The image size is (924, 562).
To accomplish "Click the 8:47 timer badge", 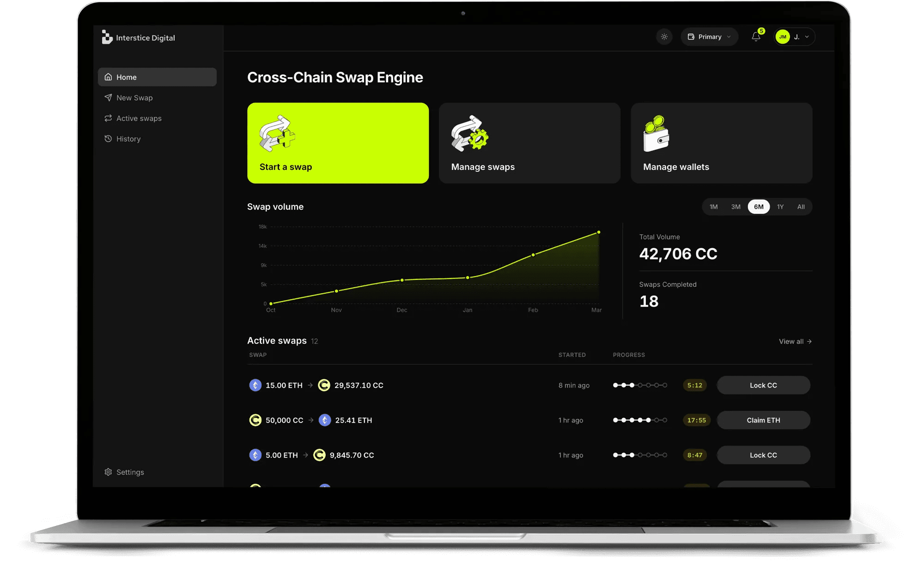I will coord(695,455).
